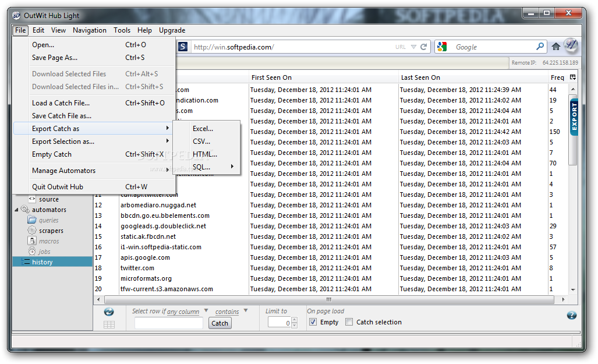Viewport: 598px width, 364px height.
Task: Click the OutWit Hub title bar icon
Action: (16, 16)
